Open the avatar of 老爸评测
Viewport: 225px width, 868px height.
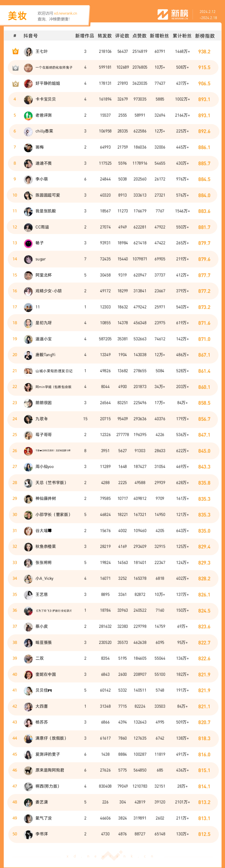click(x=28, y=115)
